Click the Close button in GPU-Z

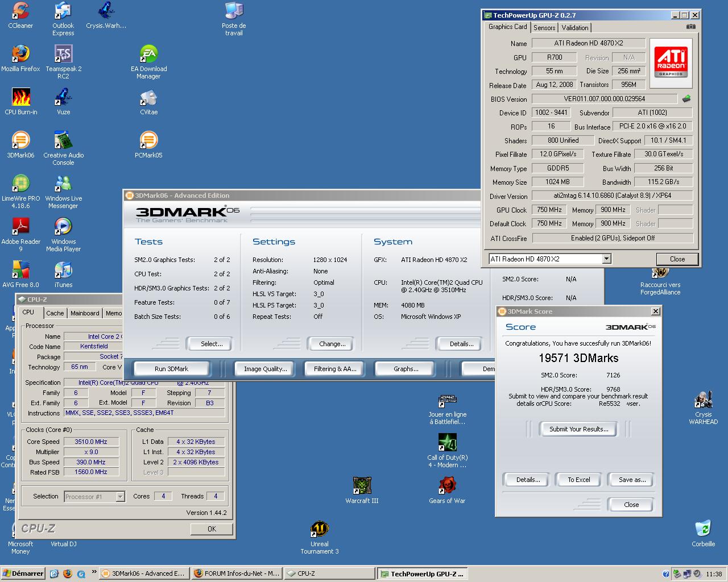(677, 259)
